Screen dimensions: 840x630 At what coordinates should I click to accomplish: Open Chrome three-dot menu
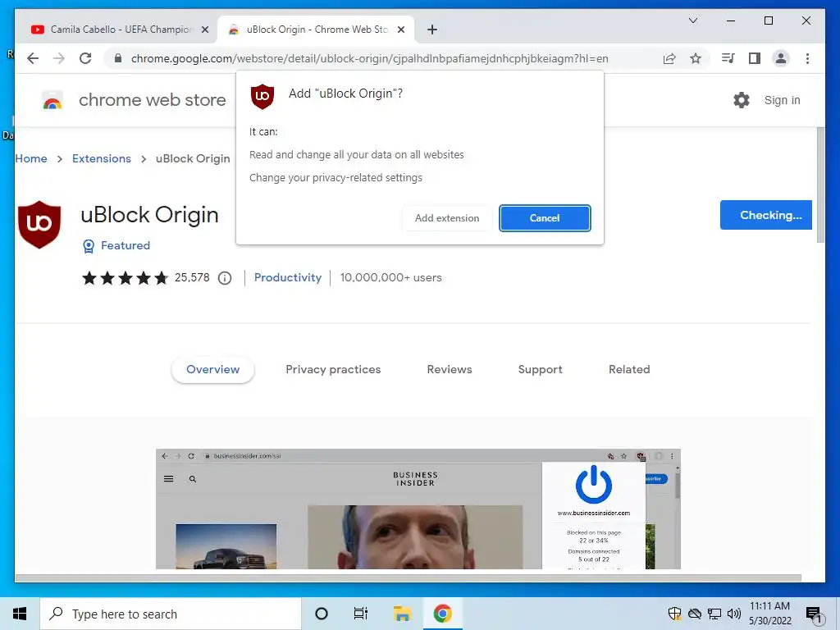click(x=807, y=58)
